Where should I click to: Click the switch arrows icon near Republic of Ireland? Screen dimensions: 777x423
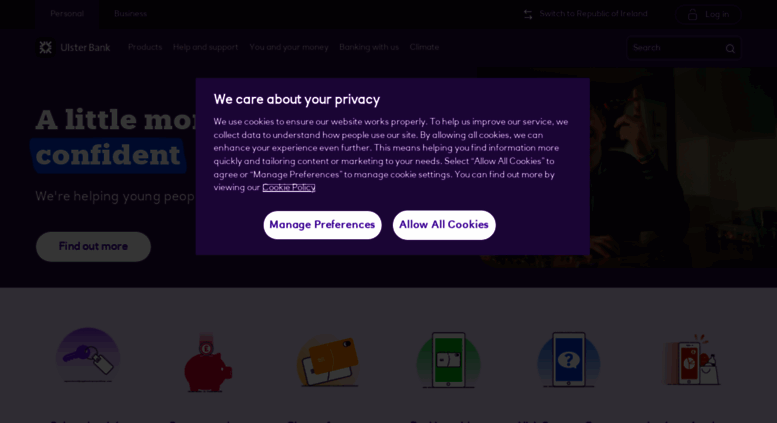(528, 14)
